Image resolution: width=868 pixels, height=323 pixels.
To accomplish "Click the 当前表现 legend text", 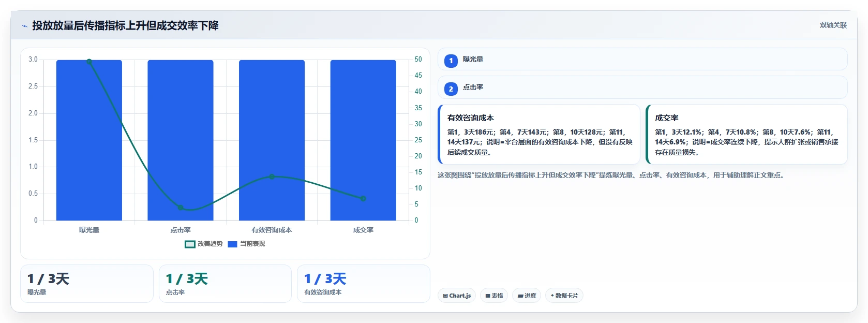I will coord(252,244).
